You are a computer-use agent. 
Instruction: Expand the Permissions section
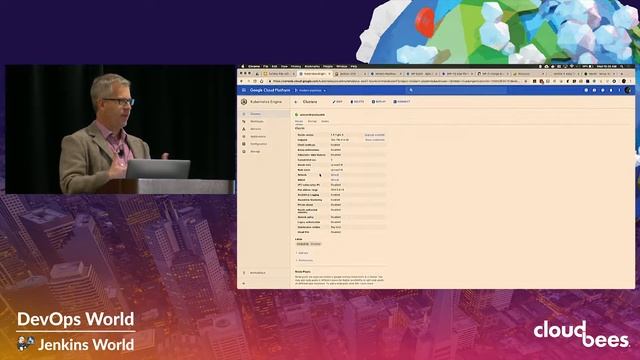(304, 260)
